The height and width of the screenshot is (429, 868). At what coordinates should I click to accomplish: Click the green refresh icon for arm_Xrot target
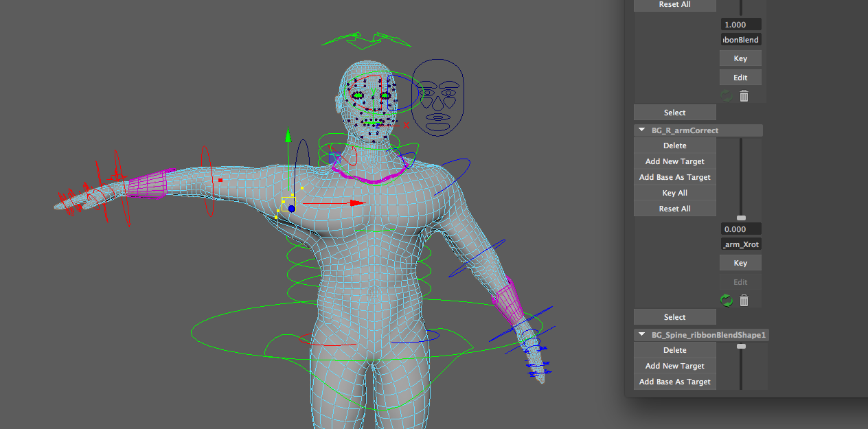[x=727, y=301]
